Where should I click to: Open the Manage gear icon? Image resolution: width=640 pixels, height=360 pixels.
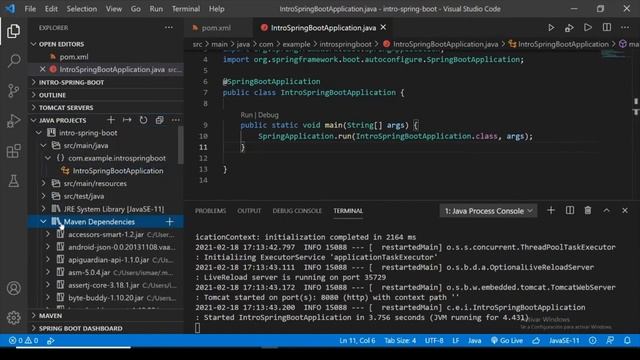pyautogui.click(x=13, y=318)
